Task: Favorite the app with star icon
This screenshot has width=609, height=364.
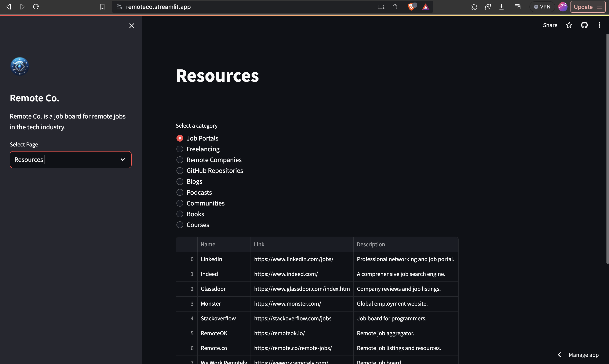Action: [x=569, y=25]
